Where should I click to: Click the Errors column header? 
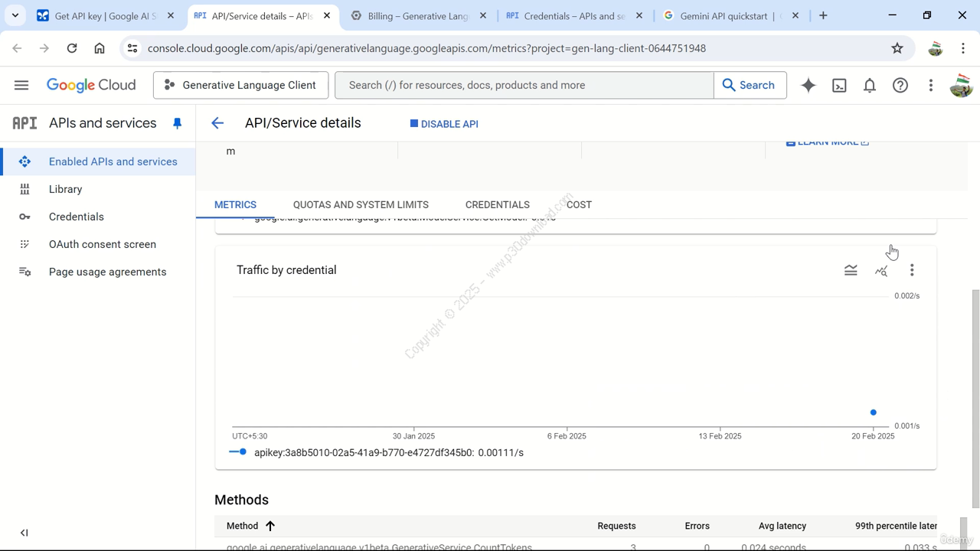(697, 526)
